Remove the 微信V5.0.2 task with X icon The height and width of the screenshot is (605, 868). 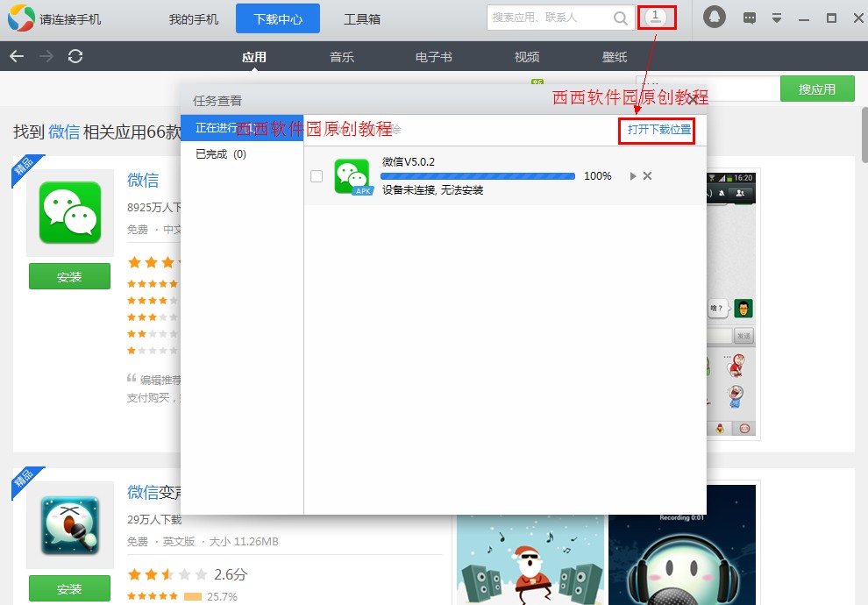point(647,176)
